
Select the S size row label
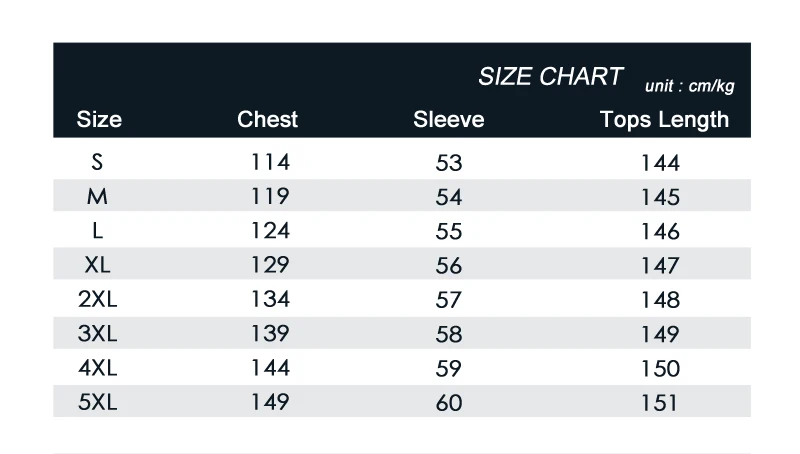tap(97, 162)
